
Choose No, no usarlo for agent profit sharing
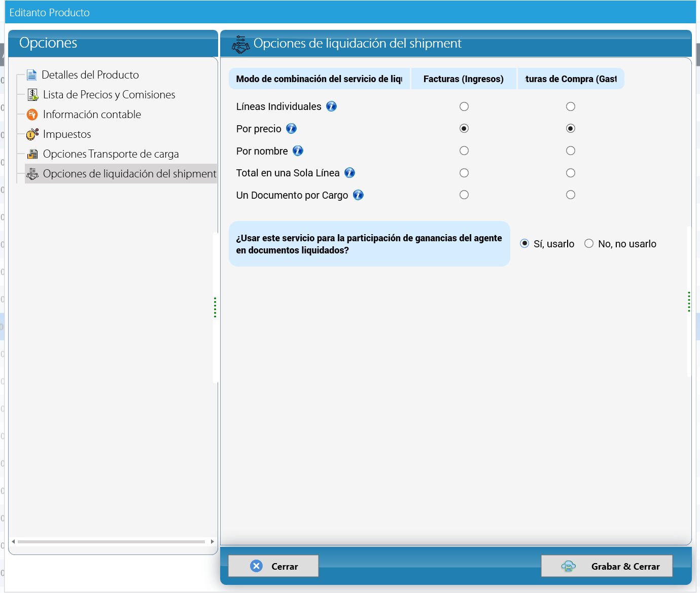[589, 244]
